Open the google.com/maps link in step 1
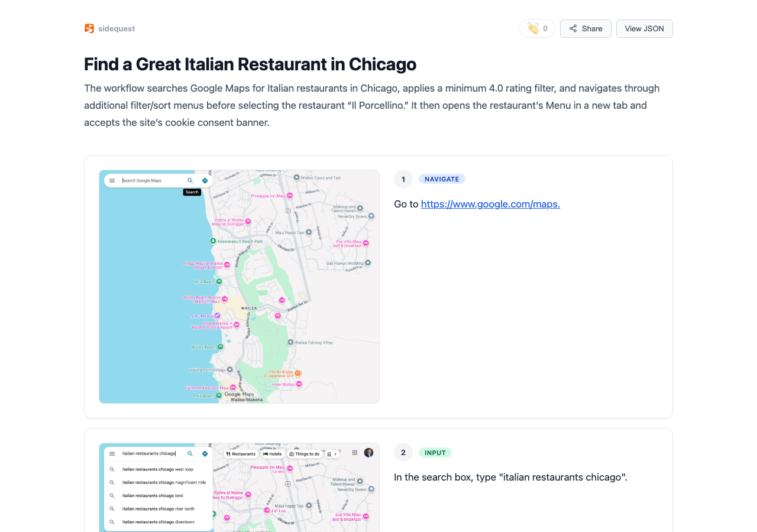757x532 pixels. pos(490,204)
